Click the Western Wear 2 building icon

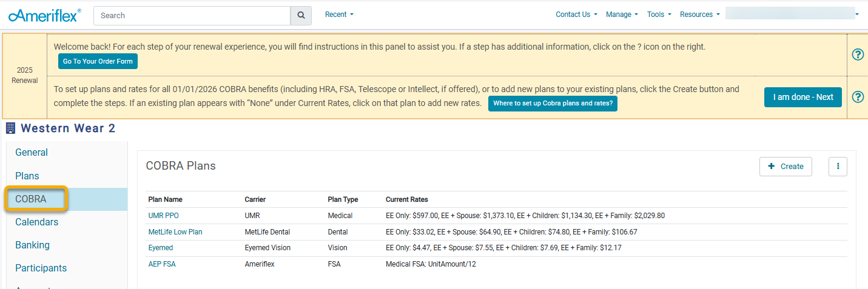click(x=10, y=128)
